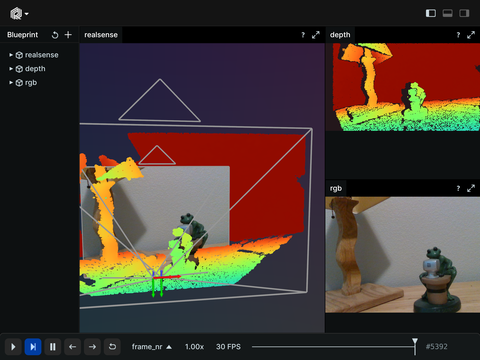Open the frame_nr timeline dropdown
Viewport: 480px width, 360px height.
152,347
